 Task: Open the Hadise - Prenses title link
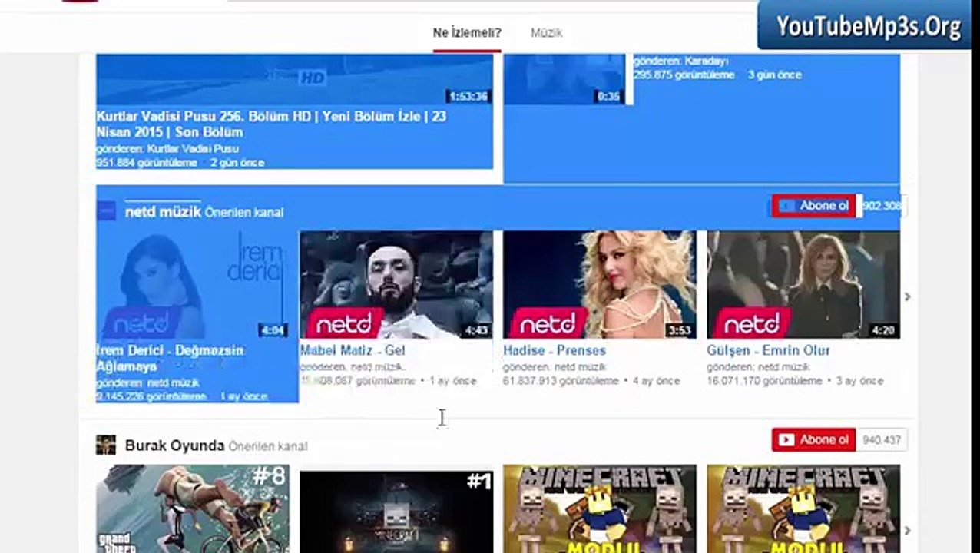[555, 350]
